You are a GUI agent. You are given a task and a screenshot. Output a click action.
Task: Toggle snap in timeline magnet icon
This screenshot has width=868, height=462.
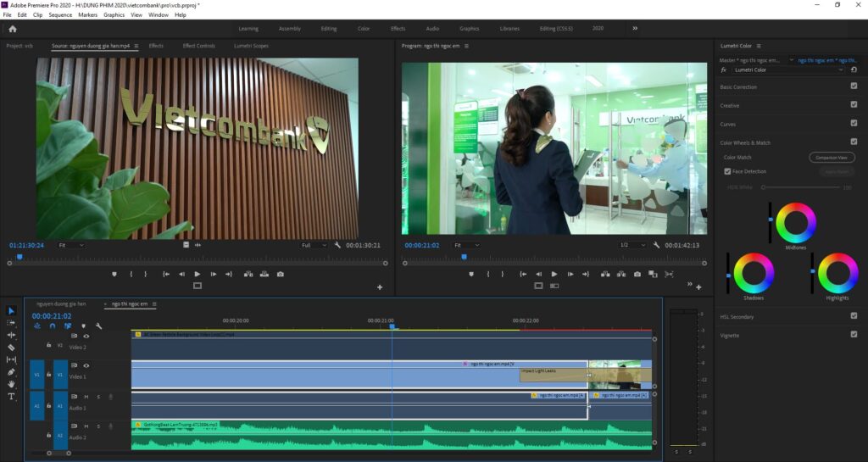[53, 326]
